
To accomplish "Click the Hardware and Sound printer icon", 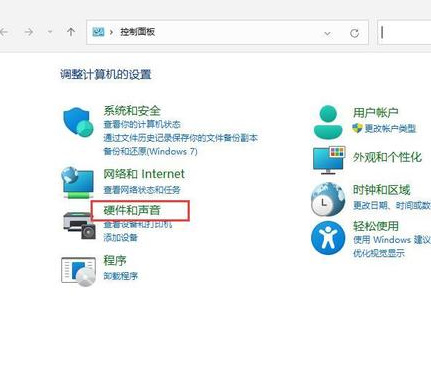I will [x=79, y=225].
